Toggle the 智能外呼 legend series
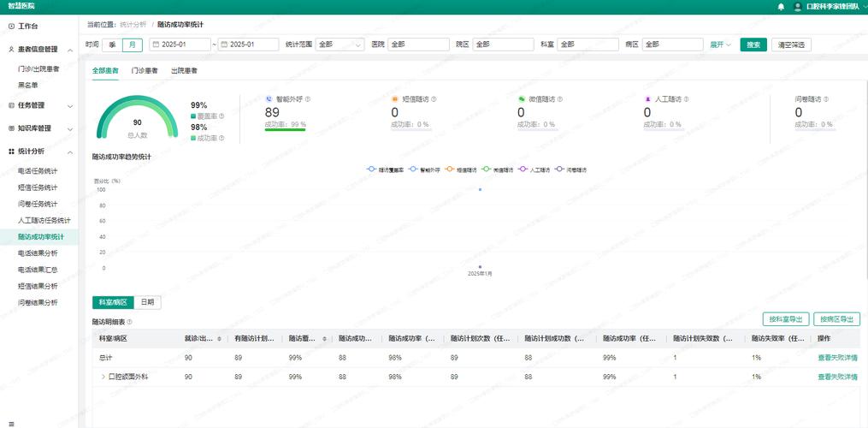The width and height of the screenshot is (868, 428). point(424,169)
